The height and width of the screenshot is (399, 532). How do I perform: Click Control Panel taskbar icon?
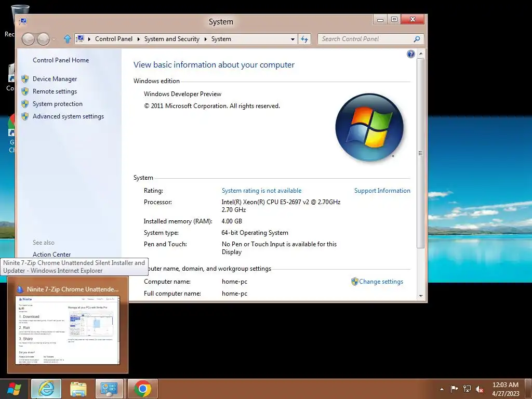(x=109, y=389)
